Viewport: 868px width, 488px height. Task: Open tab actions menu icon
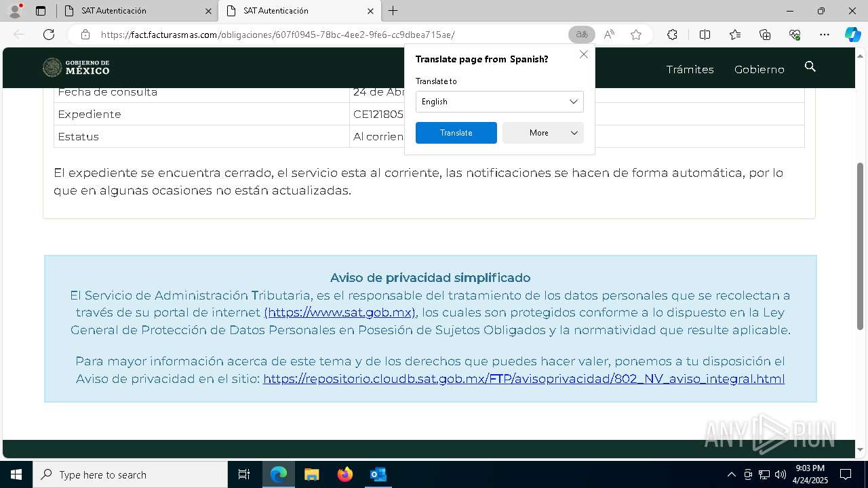[x=41, y=11]
